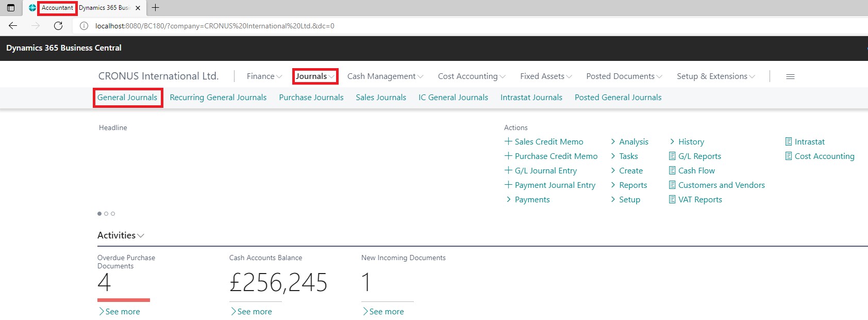See more under Cash Accounts Balance
The image size is (868, 320).
pos(251,311)
